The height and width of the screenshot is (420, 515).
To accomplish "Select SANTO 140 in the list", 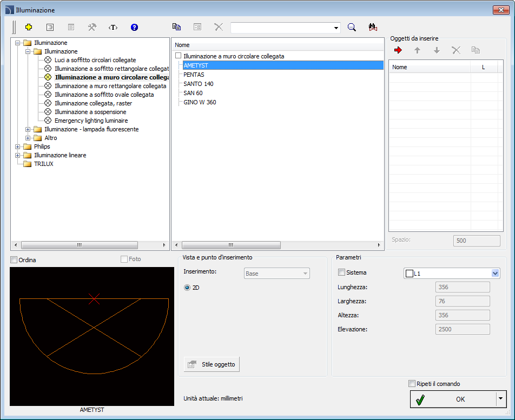I will coord(199,84).
